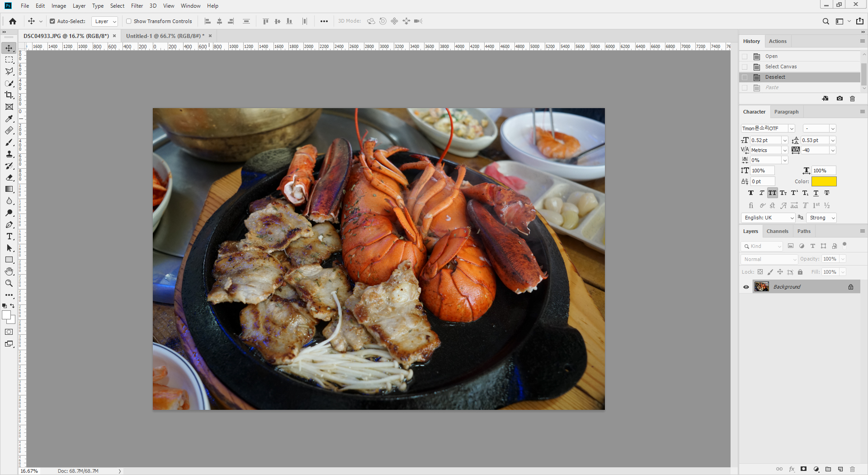Click the Home icon in options bar
Image resolution: width=868 pixels, height=475 pixels.
tap(13, 21)
